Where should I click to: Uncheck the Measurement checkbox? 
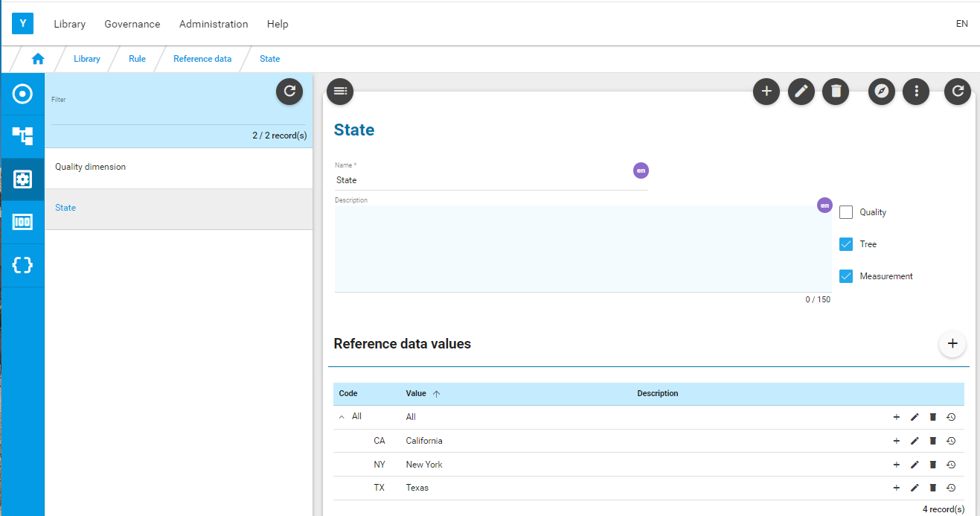pos(846,276)
